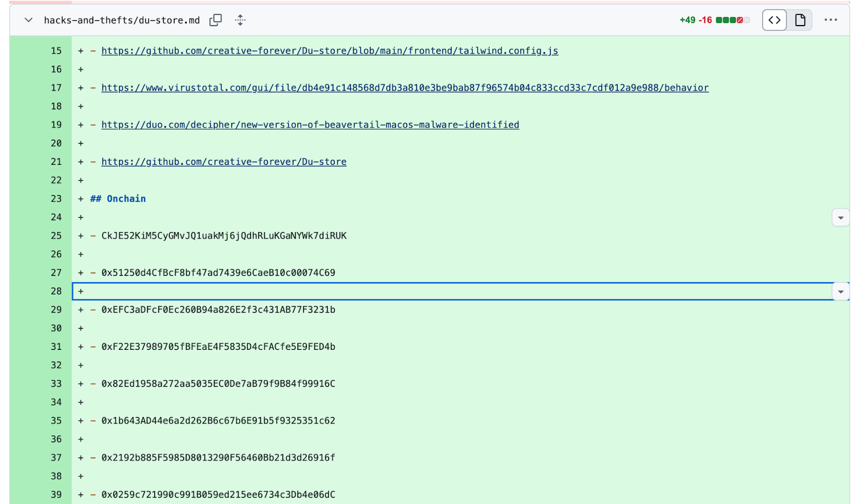Expand all lines of the diff

pyautogui.click(x=240, y=20)
